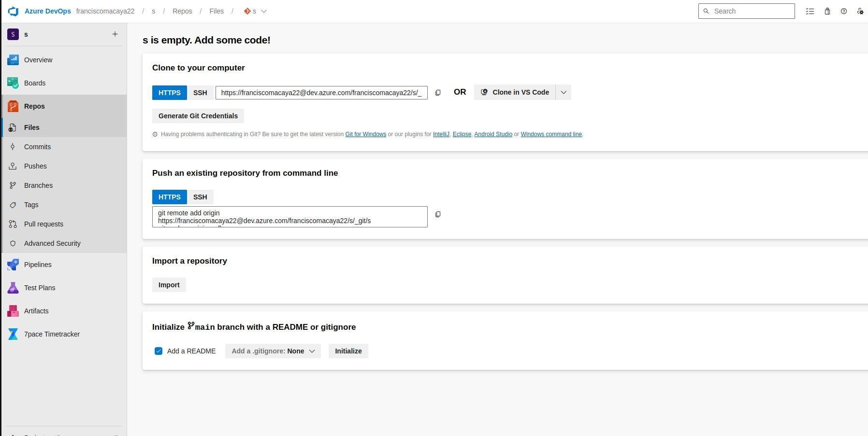Click the clone URL text field

point(321,93)
